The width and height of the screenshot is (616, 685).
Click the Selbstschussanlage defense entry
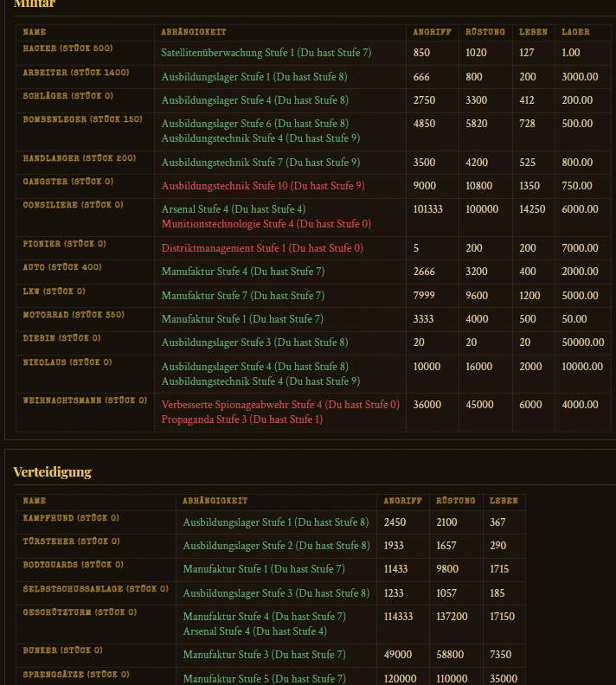pos(95,589)
